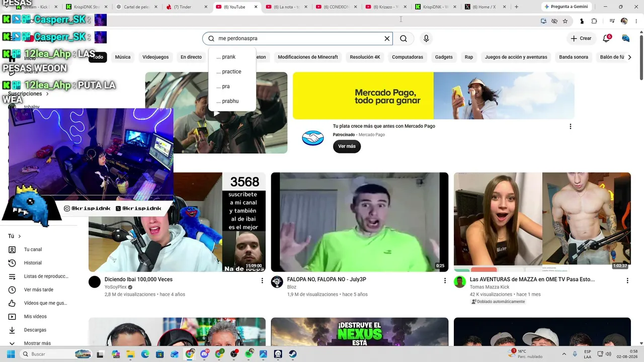Open the media controls icon in the toolbar
The height and width of the screenshot is (362, 644).
tap(612, 21)
